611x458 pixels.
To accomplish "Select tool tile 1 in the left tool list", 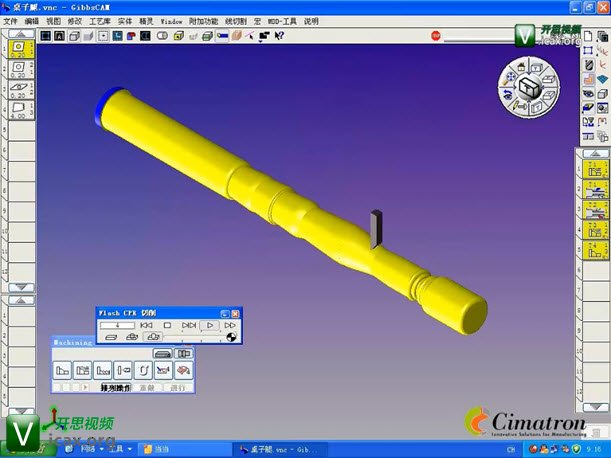I will pos(21,49).
